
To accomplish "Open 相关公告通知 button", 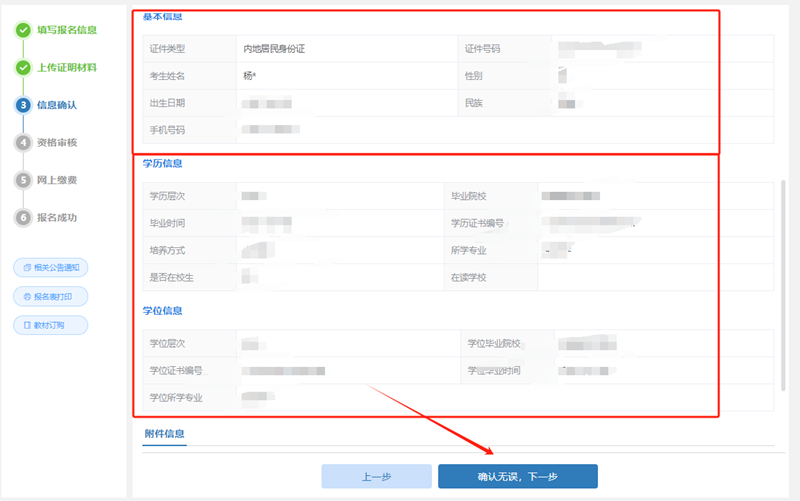I will (51, 267).
